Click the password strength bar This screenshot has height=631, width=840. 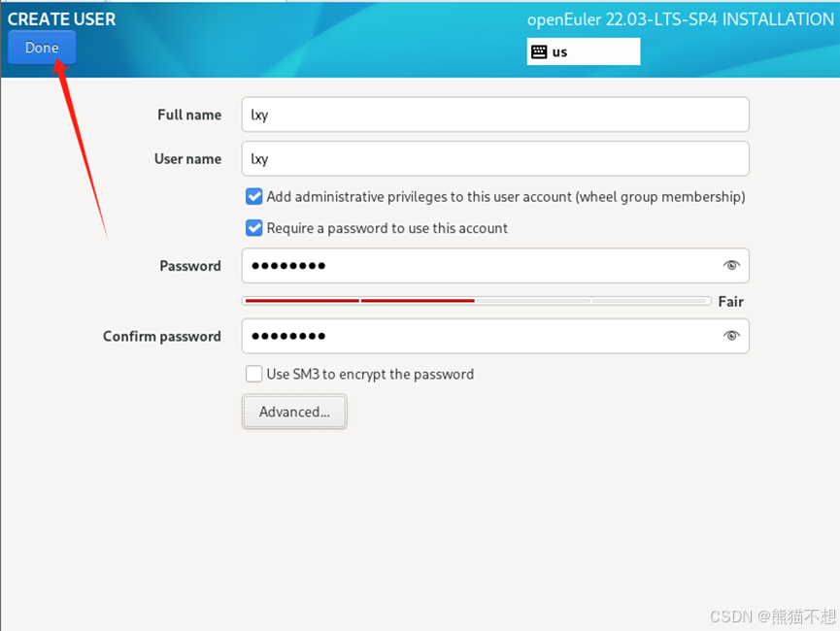(476, 301)
